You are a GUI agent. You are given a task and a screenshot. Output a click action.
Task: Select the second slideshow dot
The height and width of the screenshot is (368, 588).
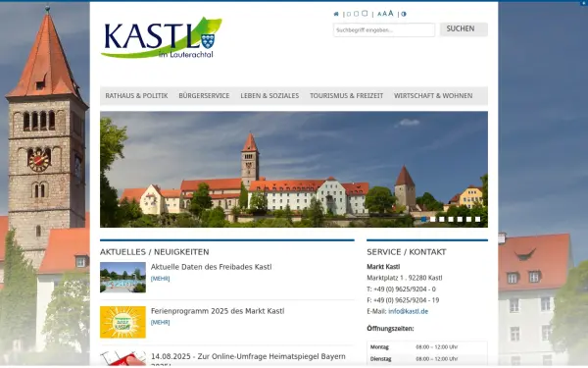click(x=433, y=219)
